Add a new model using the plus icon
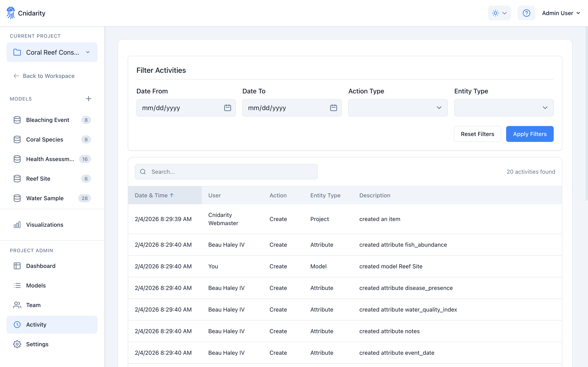588x367 pixels. point(88,98)
